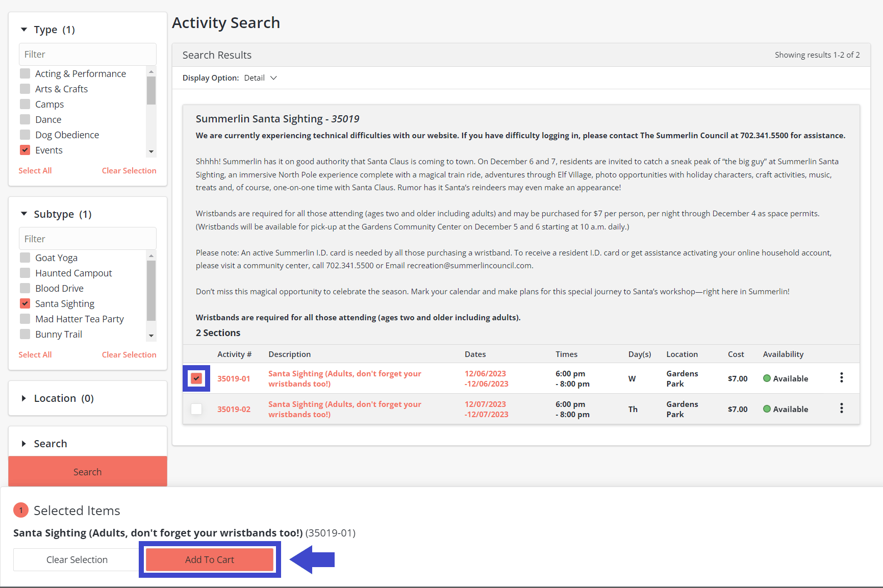Open options menu for activity 35019-01
The image size is (883, 588).
pyautogui.click(x=841, y=378)
